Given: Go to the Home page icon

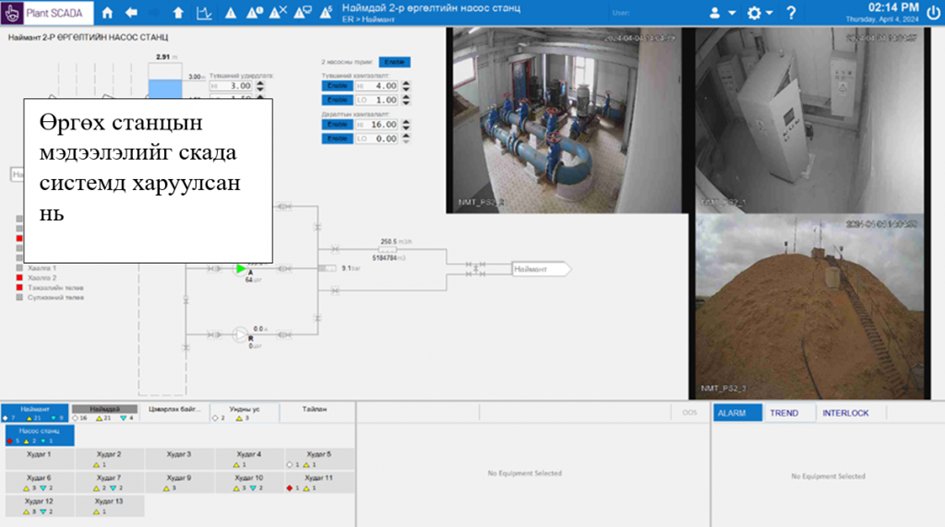Looking at the screenshot, I should (107, 13).
